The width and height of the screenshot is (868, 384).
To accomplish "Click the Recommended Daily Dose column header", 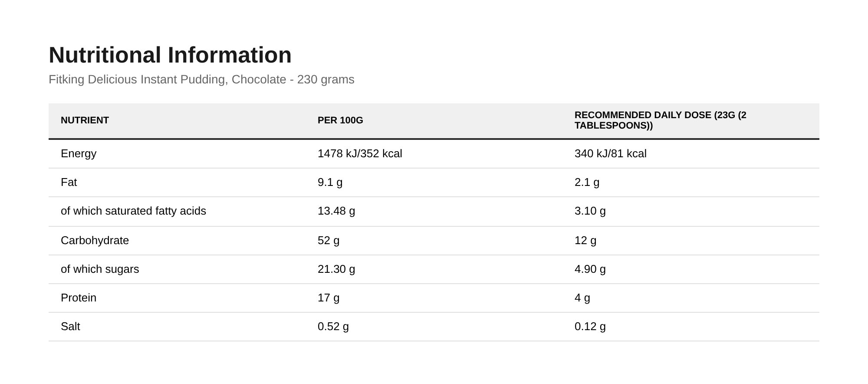I will click(x=660, y=120).
